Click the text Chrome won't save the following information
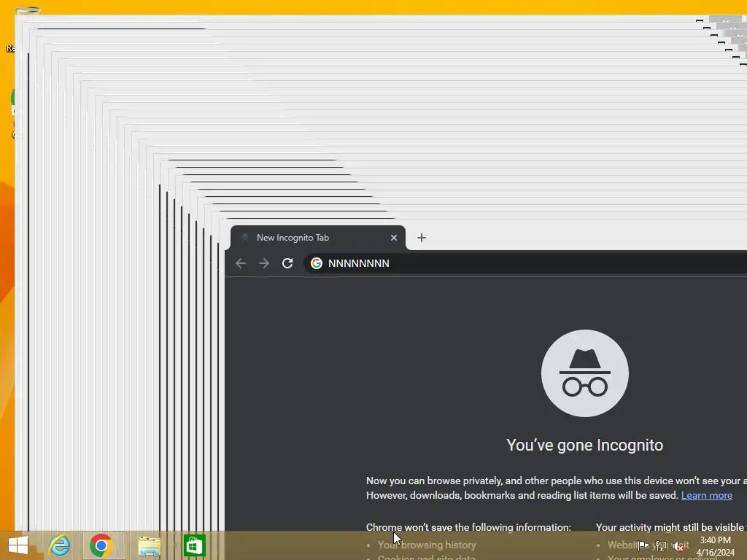 468,527
